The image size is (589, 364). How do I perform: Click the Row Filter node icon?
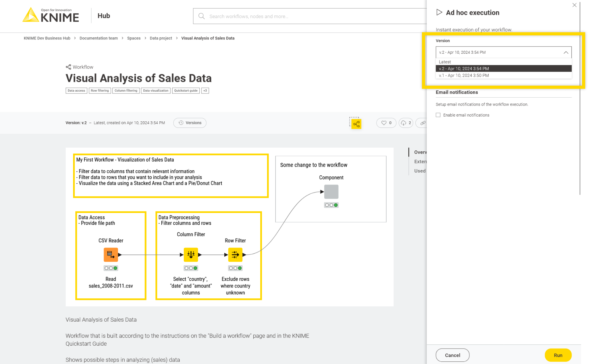235,255
